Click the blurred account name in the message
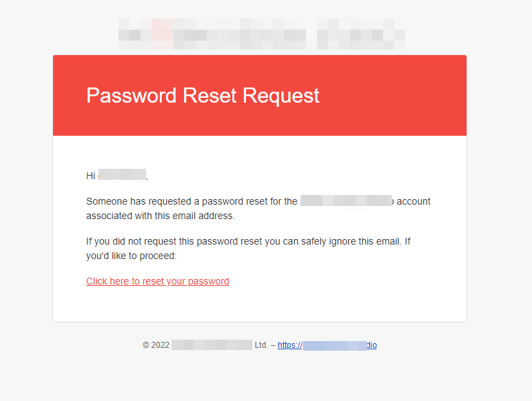532x401 pixels. [346, 200]
